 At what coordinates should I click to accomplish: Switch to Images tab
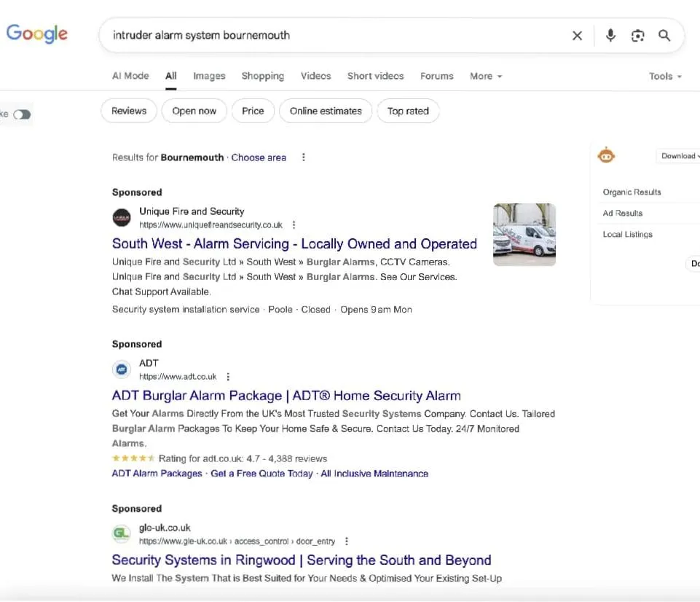(209, 77)
